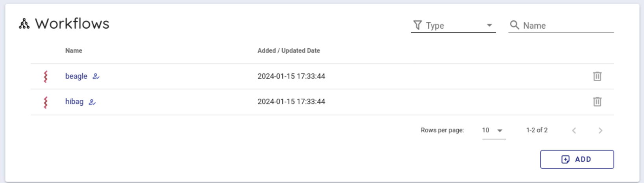Click the Name column header

(x=74, y=51)
